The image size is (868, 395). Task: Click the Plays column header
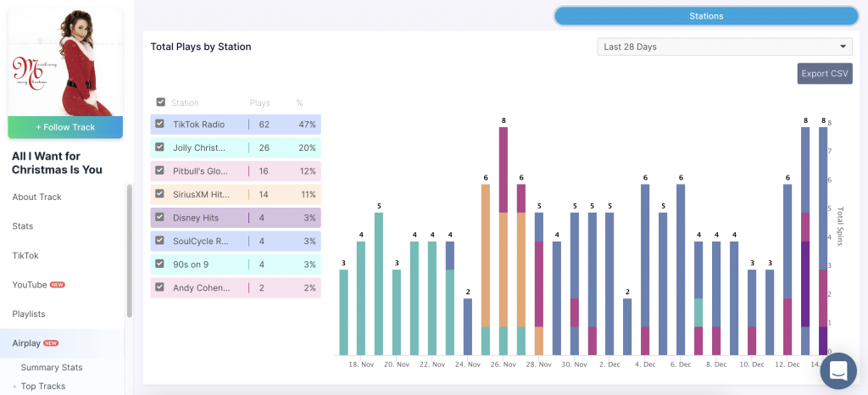(x=259, y=103)
